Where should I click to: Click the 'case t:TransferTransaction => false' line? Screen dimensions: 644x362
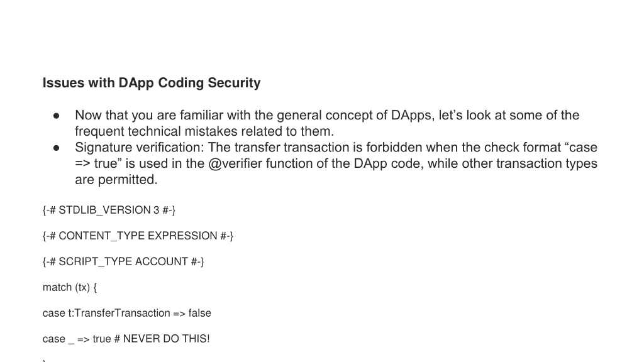click(127, 313)
